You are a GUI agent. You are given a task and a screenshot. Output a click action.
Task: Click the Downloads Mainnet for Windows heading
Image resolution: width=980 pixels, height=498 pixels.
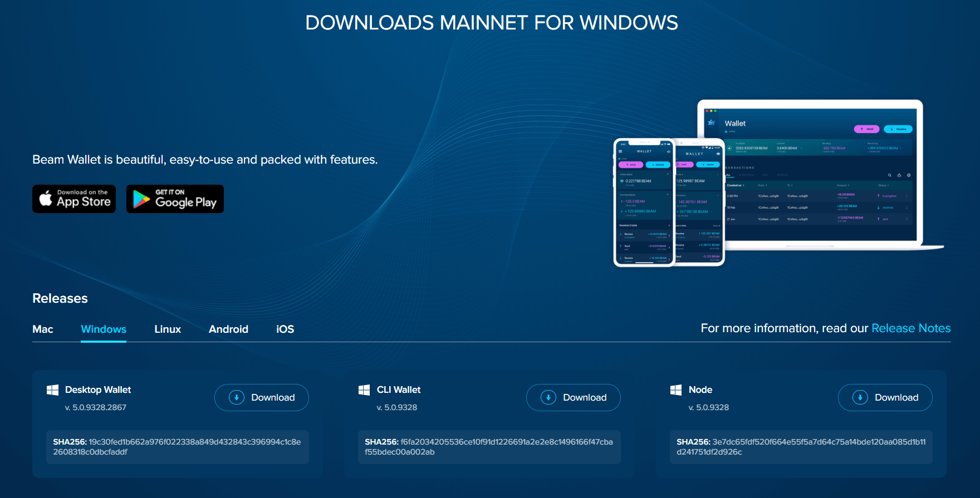pyautogui.click(x=491, y=23)
